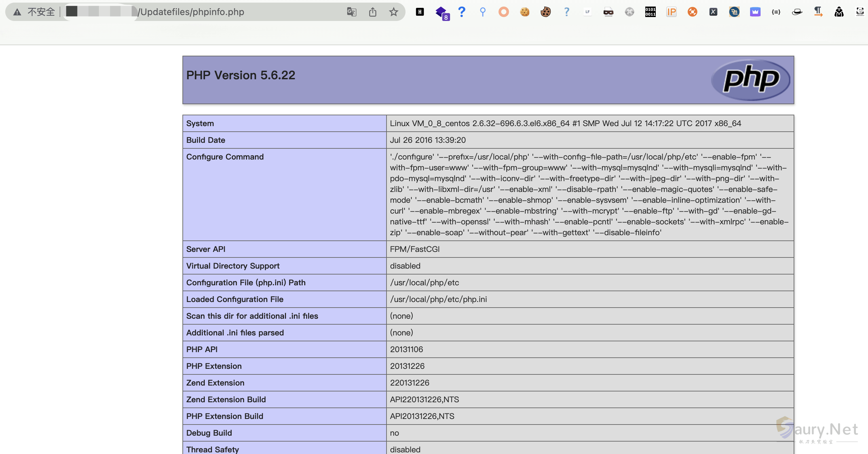
Task: Open the white fedora hat extension
Action: click(x=797, y=12)
